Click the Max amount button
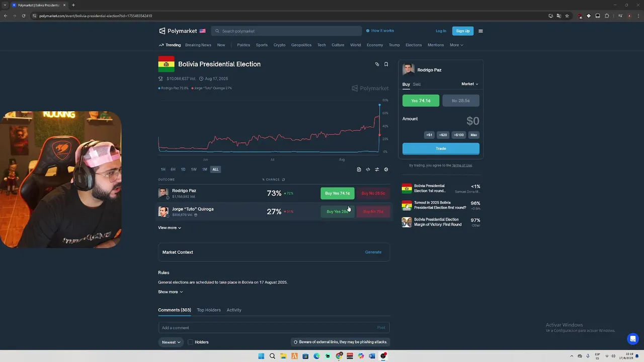The height and width of the screenshot is (362, 644). click(474, 135)
